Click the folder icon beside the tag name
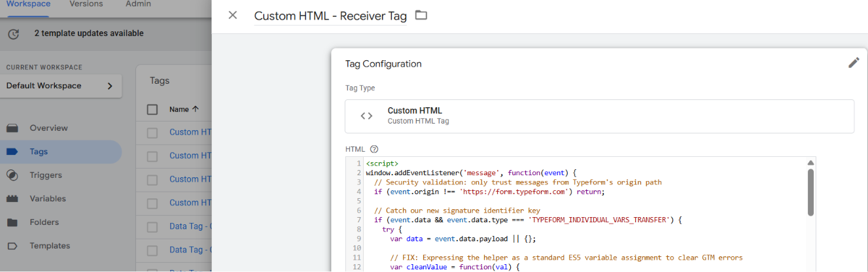The height and width of the screenshot is (272, 868). 421,15
